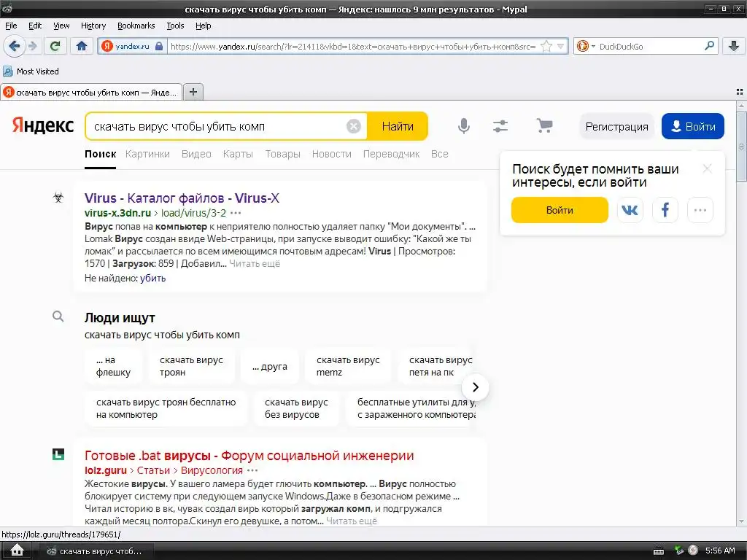Open the Help menu
This screenshot has height=560, width=747.
click(203, 26)
